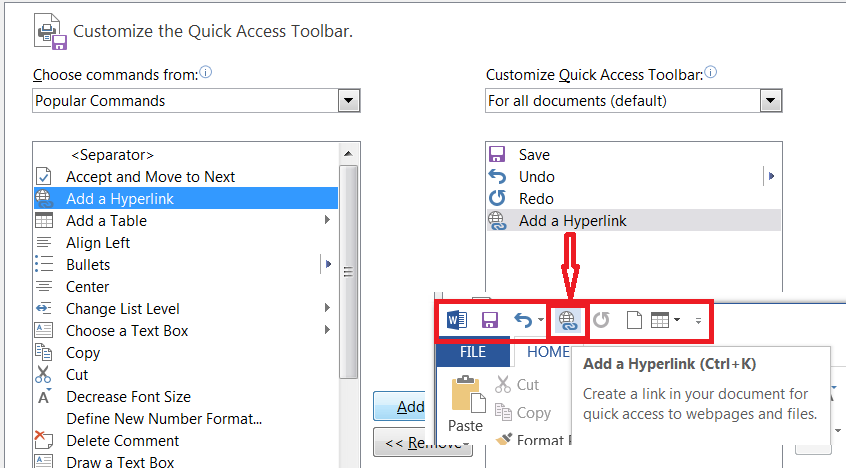
Task: Click the commands list scrollbar thumb
Action: [x=348, y=272]
